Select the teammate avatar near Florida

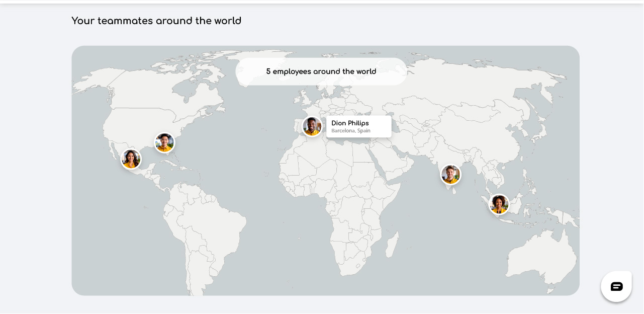coord(164,143)
